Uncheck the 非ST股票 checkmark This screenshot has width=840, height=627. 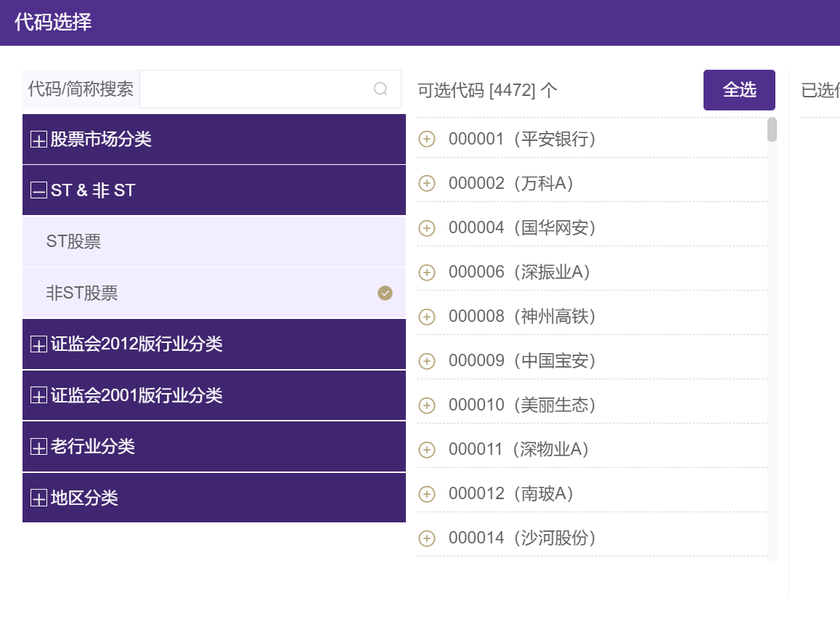tap(385, 293)
